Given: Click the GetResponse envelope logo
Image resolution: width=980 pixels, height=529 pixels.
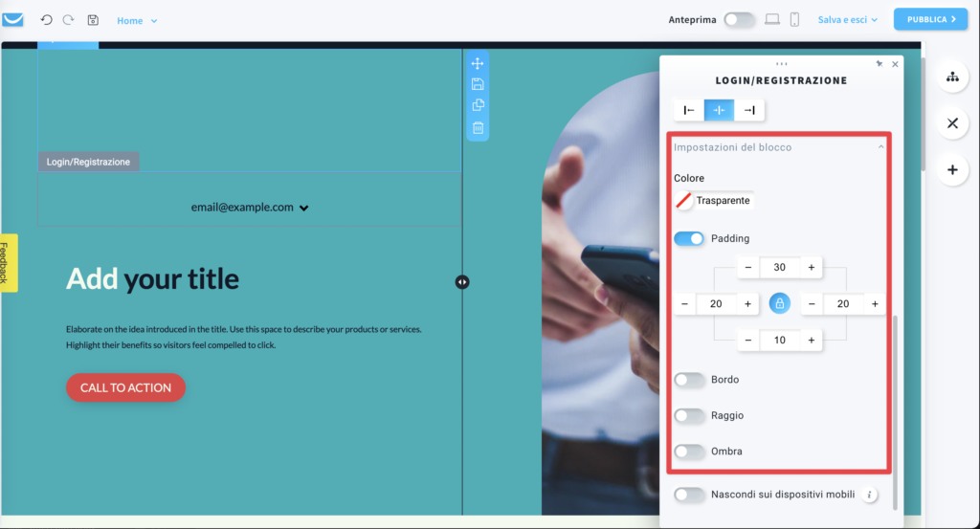Looking at the screenshot, I should coord(12,20).
